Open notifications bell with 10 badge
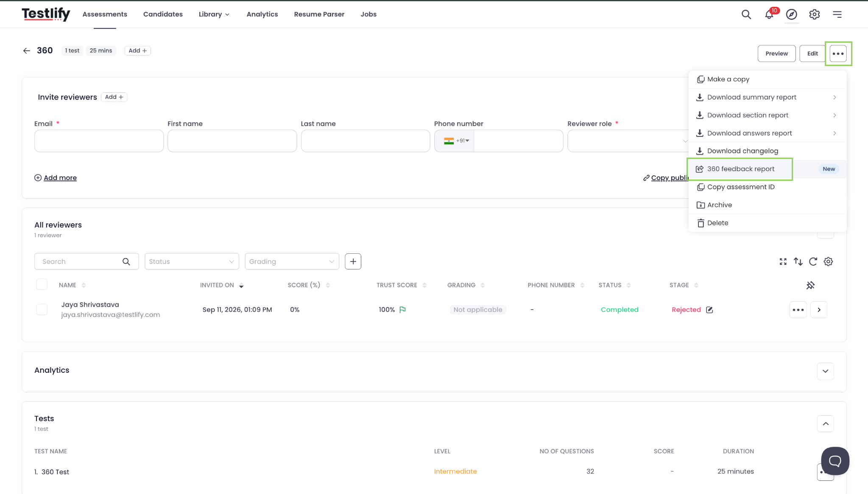This screenshot has height=494, width=868. click(769, 14)
